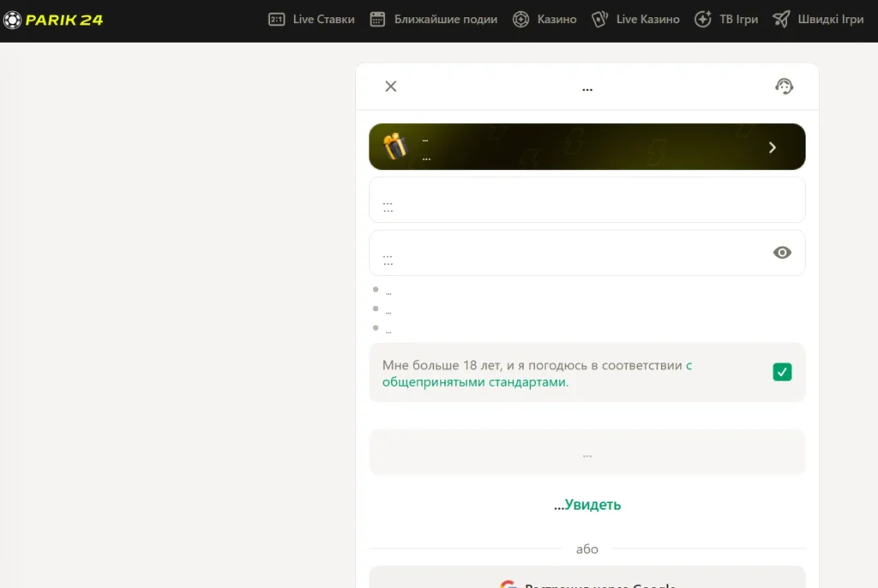
Task: Open the Казино menu item
Action: (x=556, y=19)
